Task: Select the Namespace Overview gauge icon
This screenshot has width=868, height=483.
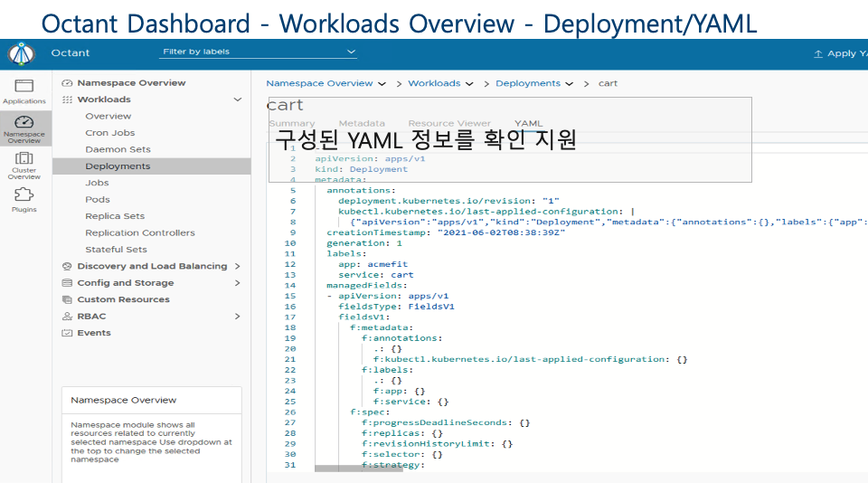Action: coord(24,121)
